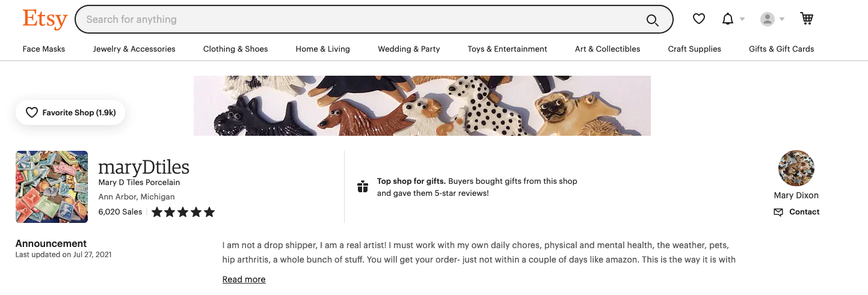Click the Mary Dixon name link

point(796,195)
